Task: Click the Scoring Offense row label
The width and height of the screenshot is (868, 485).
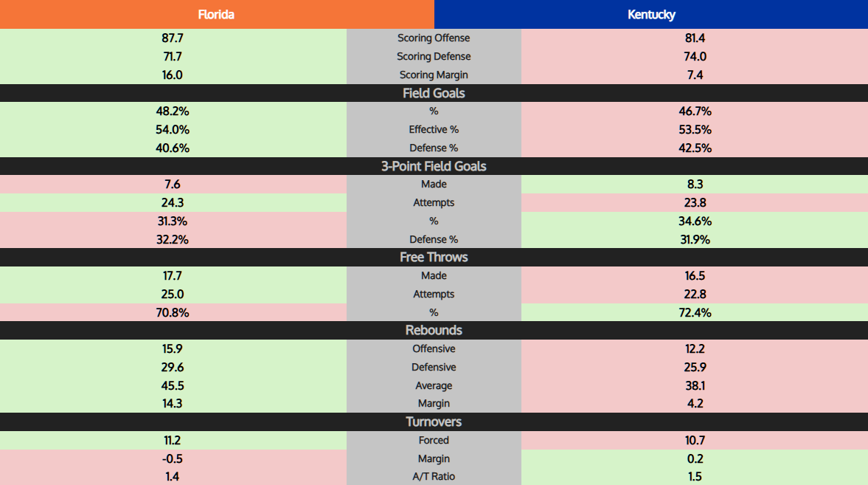Action: point(434,38)
